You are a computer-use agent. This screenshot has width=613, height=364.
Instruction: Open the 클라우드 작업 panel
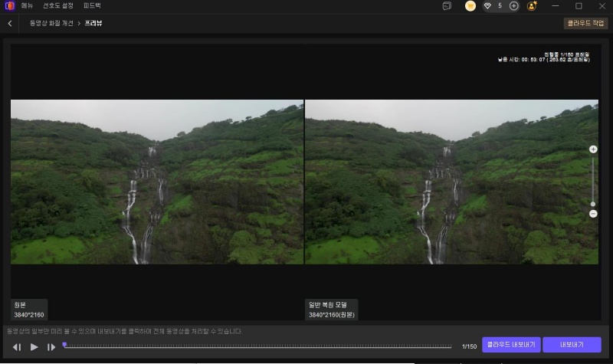586,23
